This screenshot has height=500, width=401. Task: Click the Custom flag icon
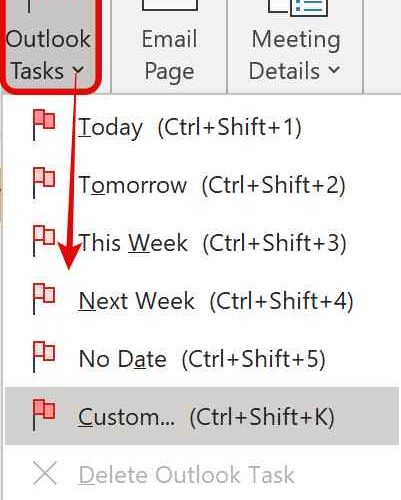coord(44,415)
